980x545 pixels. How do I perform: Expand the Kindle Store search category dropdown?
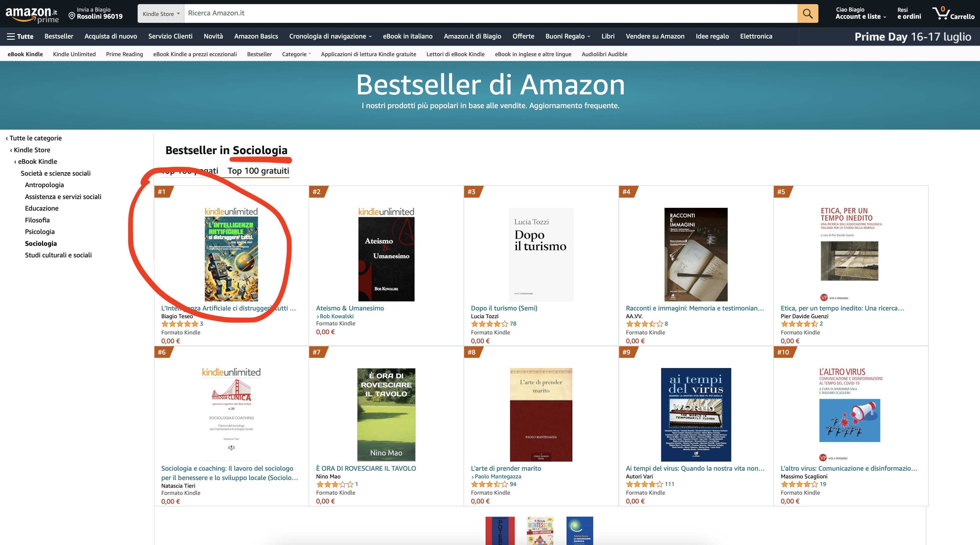tap(161, 14)
